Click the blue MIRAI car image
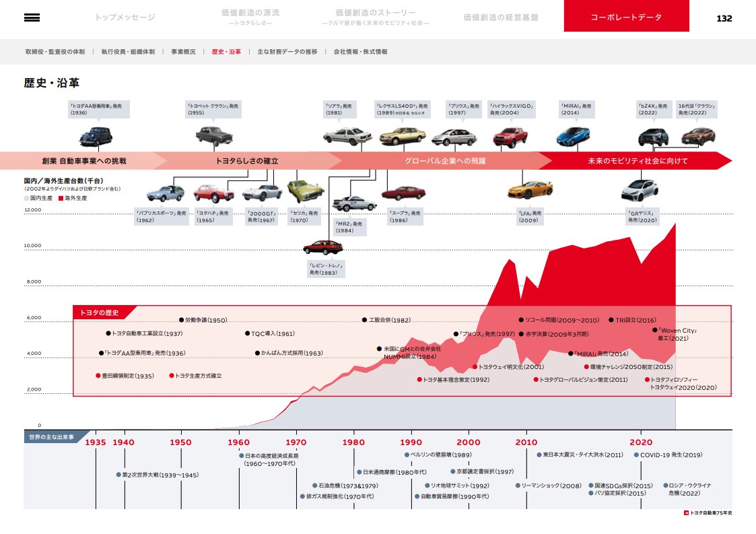 (x=572, y=137)
